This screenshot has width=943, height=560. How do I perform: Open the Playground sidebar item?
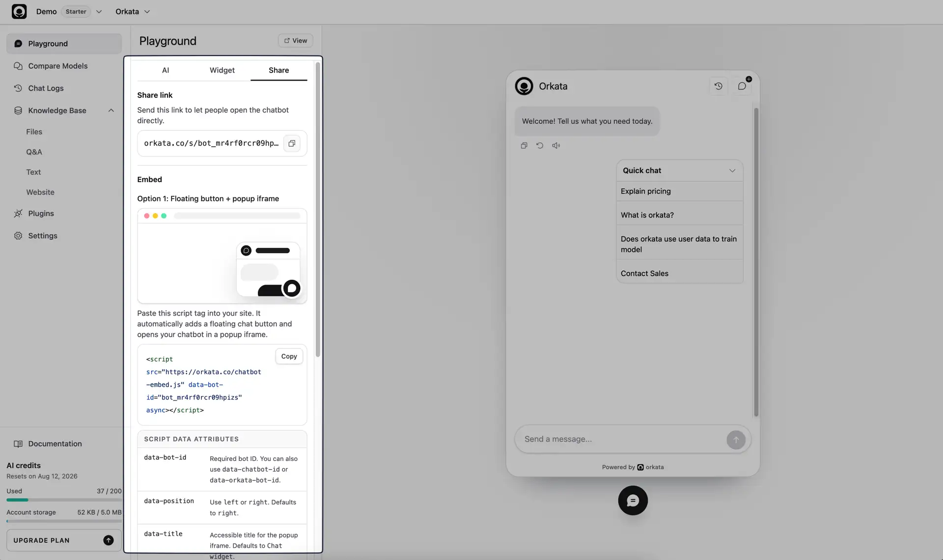point(64,44)
